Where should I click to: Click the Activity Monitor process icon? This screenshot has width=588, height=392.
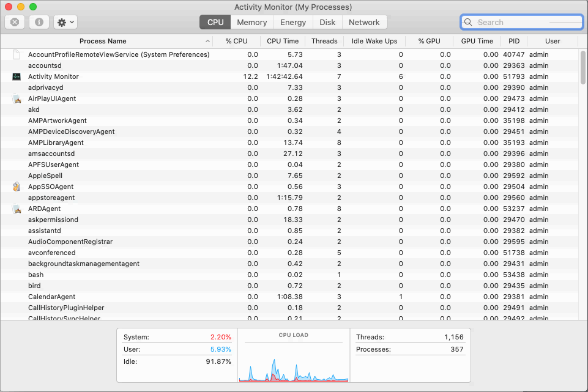pos(17,76)
